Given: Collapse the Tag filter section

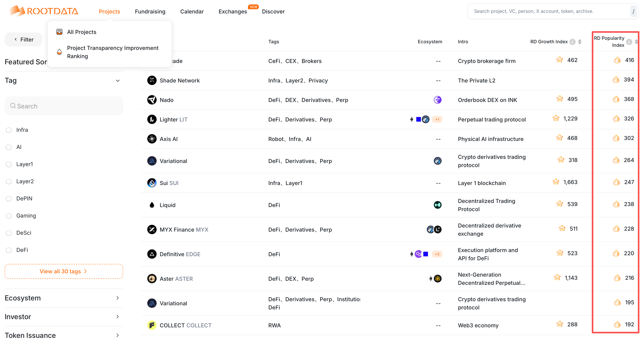Looking at the screenshot, I should point(118,81).
